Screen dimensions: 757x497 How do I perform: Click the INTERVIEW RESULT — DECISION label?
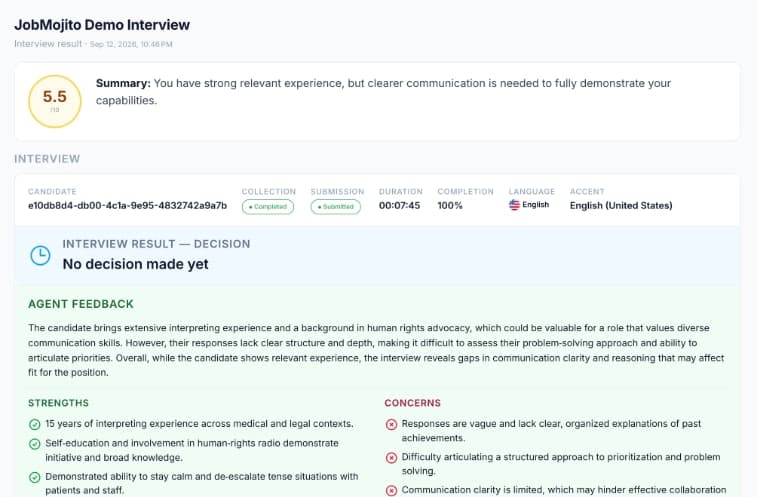pyautogui.click(x=156, y=244)
